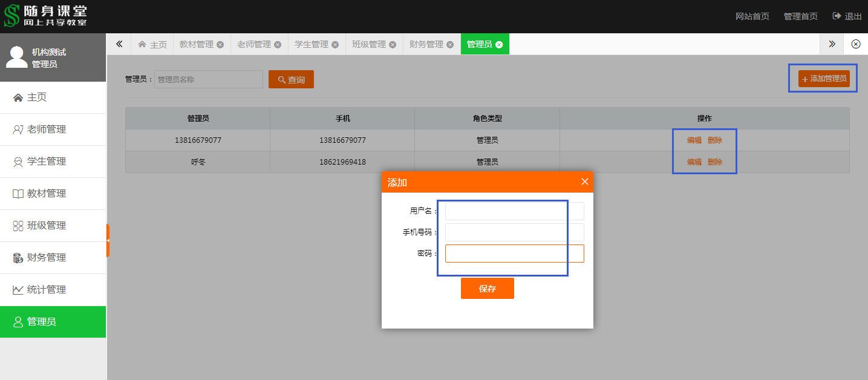Close the 财务管理 tab
This screenshot has height=380, width=868.
pyautogui.click(x=450, y=45)
